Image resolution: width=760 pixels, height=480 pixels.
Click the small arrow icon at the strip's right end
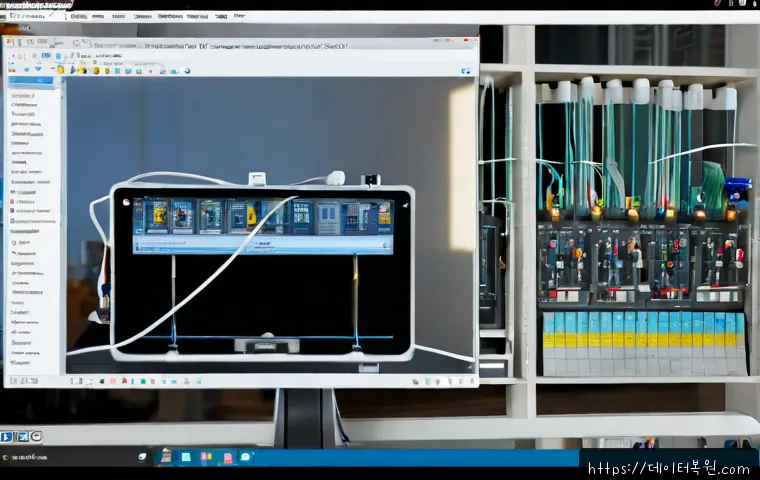pyautogui.click(x=405, y=206)
